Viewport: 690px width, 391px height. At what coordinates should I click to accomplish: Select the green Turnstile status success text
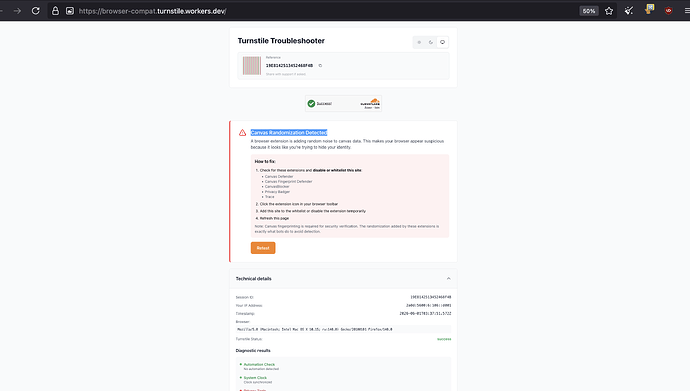pyautogui.click(x=444, y=339)
